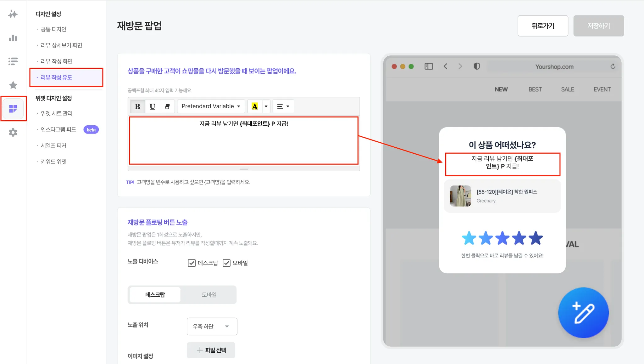This screenshot has height=364, width=644.
Task: Click into the popup message text editor
Action: coord(244,140)
